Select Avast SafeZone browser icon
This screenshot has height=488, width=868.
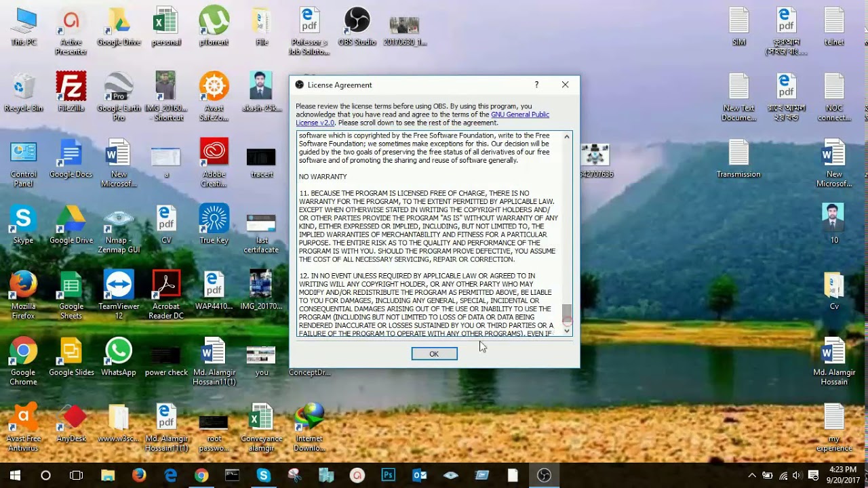[x=214, y=97]
